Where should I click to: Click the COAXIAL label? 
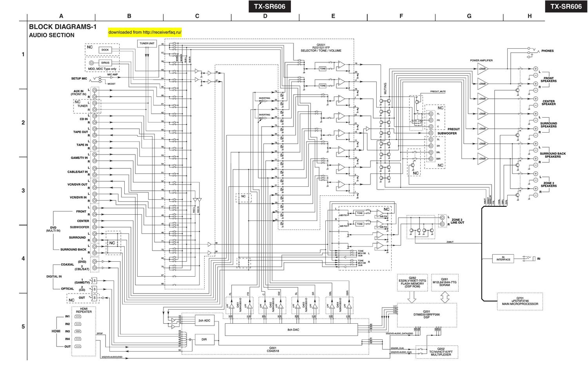[x=67, y=265]
